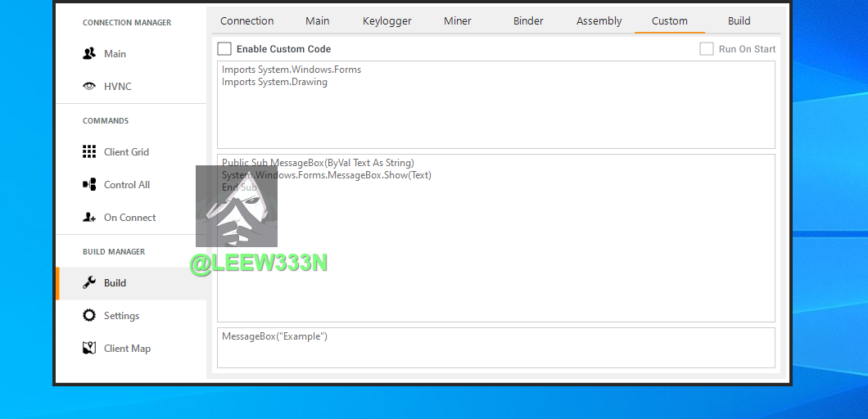Open Settings using the gear icon

(89, 316)
